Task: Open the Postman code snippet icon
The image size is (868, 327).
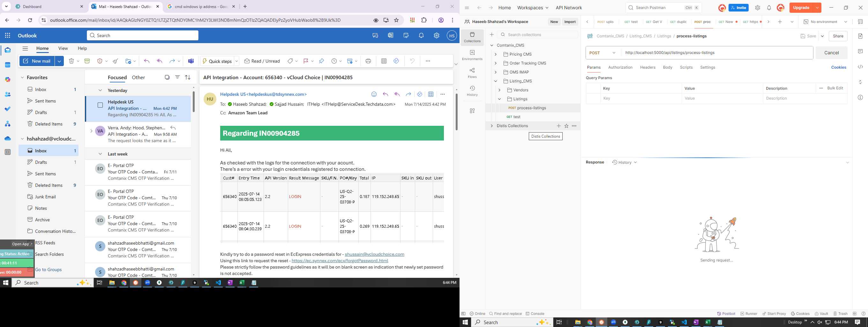Action: tap(860, 67)
